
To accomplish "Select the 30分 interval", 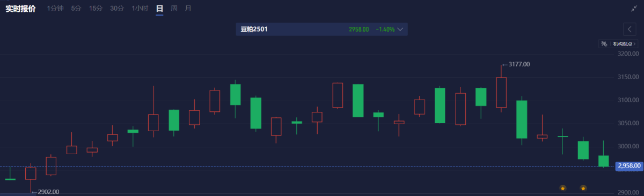I will [x=117, y=9].
